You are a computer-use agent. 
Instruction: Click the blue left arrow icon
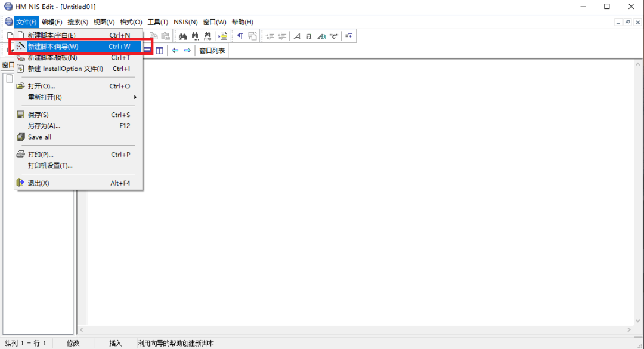pos(175,51)
